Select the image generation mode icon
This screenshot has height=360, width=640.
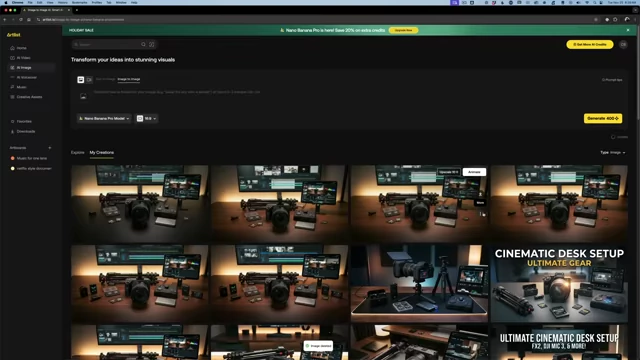point(81,80)
